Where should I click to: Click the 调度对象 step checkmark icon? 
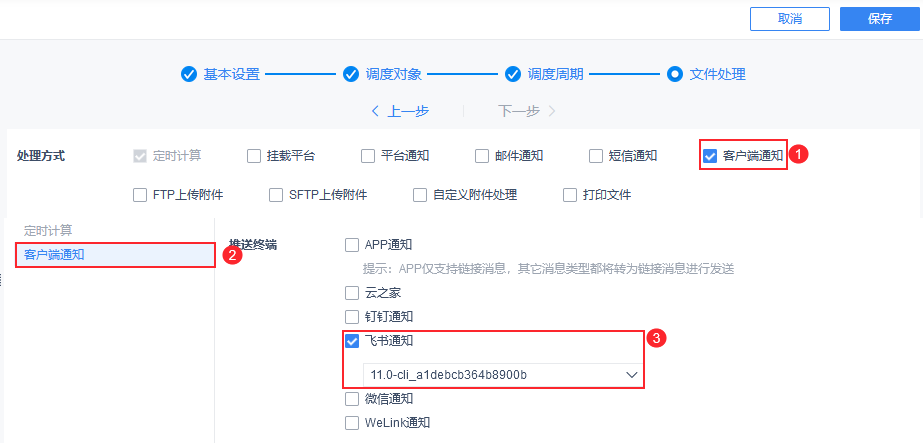click(351, 75)
